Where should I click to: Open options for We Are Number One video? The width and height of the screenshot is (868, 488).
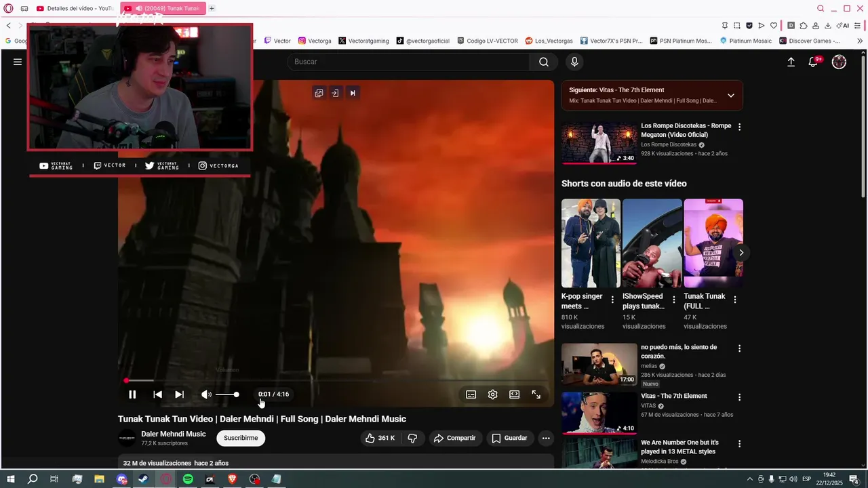pos(739,444)
